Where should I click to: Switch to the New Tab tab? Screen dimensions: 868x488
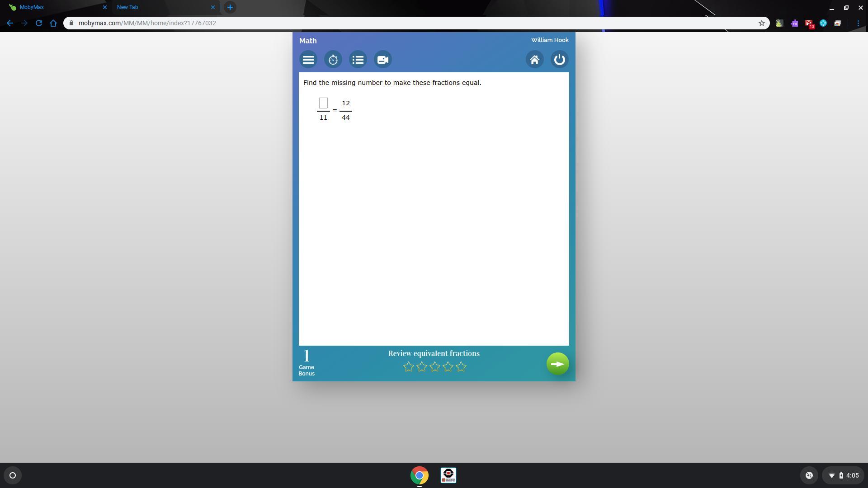click(163, 7)
